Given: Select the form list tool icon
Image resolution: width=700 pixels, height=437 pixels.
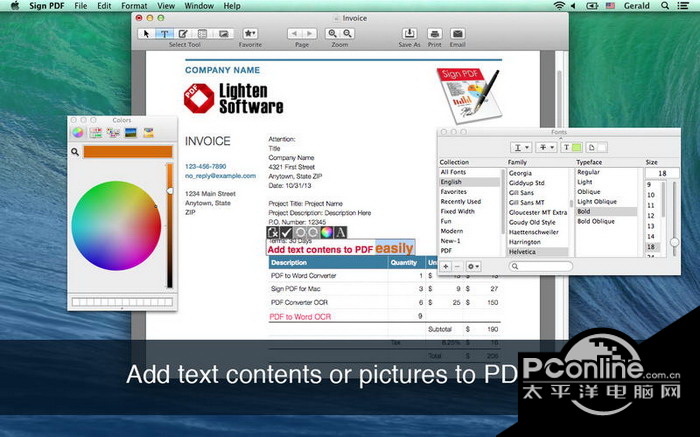Looking at the screenshot, I should (x=202, y=33).
